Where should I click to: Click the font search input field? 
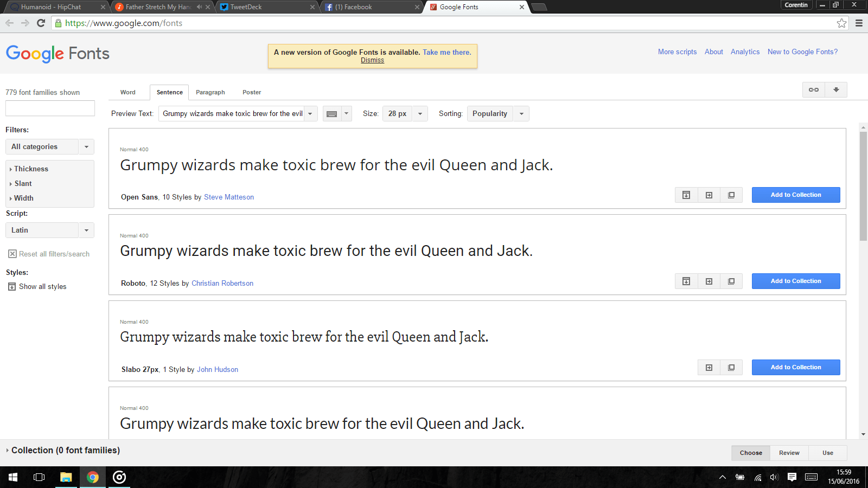pos(50,108)
